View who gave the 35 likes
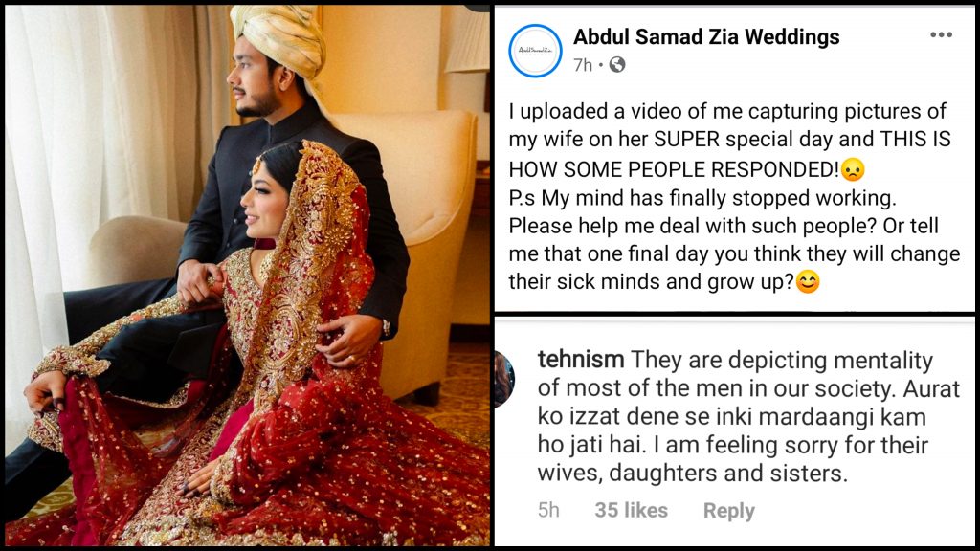This screenshot has height=551, width=980. pyautogui.click(x=632, y=510)
